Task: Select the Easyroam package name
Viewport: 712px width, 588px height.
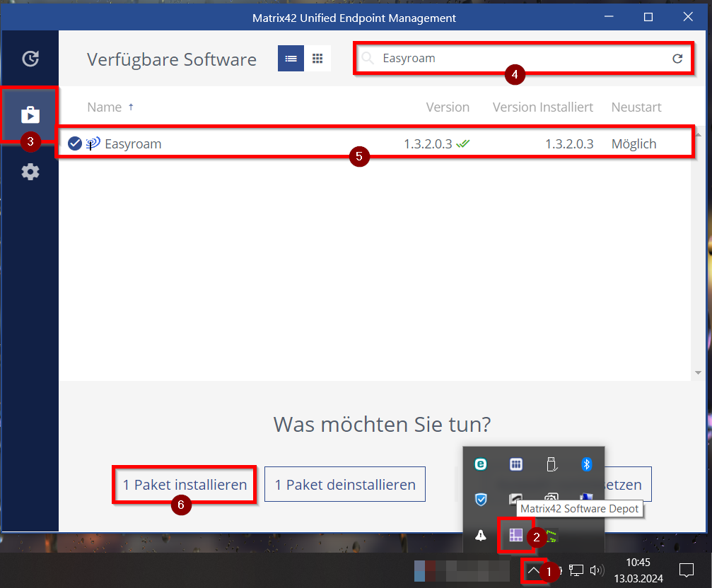Action: tap(133, 144)
